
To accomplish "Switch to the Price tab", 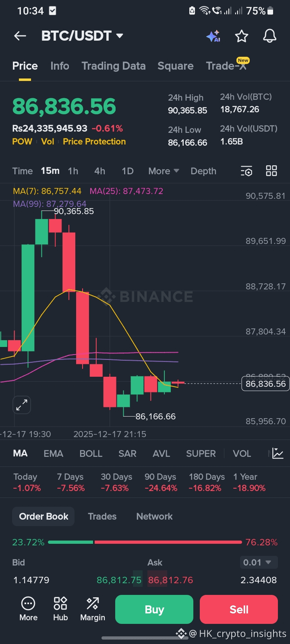I will click(x=25, y=66).
